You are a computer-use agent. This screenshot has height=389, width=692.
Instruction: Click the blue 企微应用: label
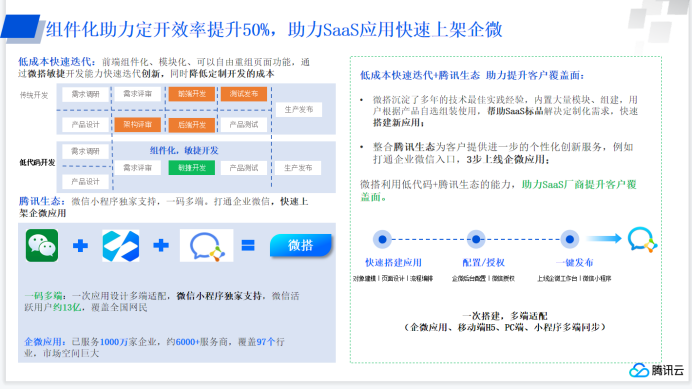point(45,342)
